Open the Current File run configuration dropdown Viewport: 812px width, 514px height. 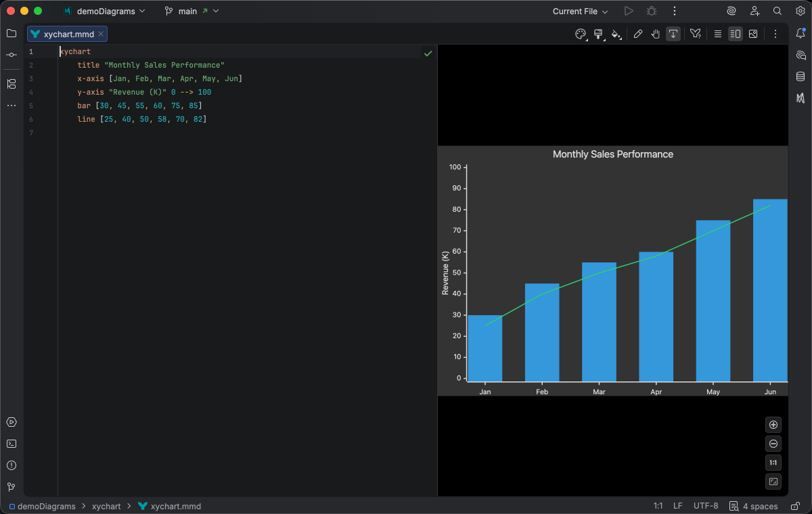[580, 11]
